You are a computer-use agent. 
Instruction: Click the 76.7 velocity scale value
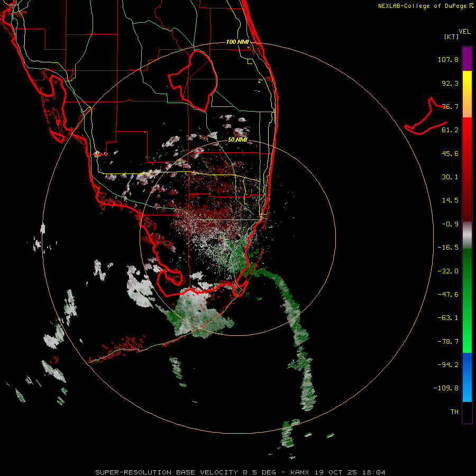click(450, 106)
